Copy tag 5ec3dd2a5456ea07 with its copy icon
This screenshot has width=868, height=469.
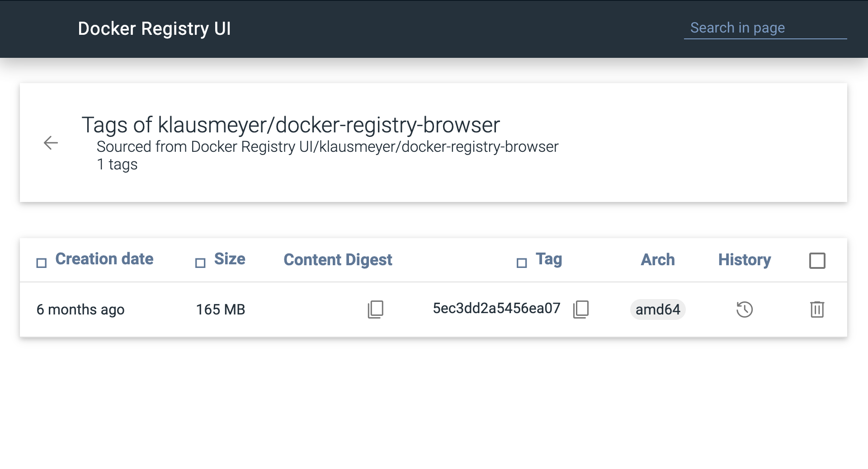[581, 310]
